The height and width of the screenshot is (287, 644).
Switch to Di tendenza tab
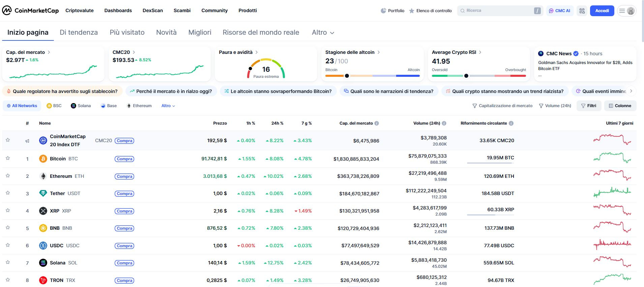point(79,32)
